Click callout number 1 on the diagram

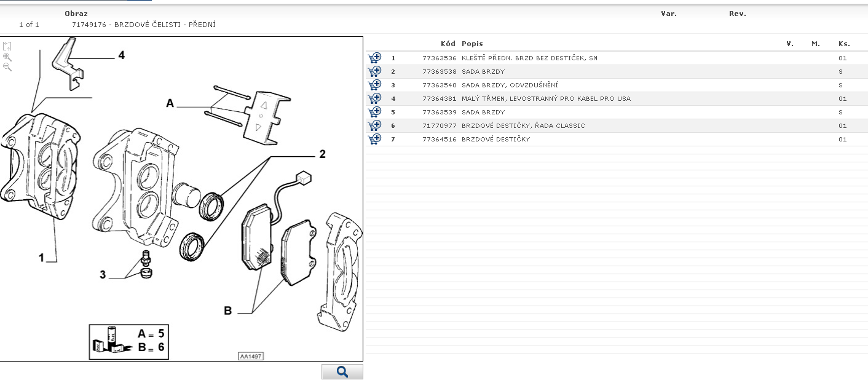click(x=42, y=258)
